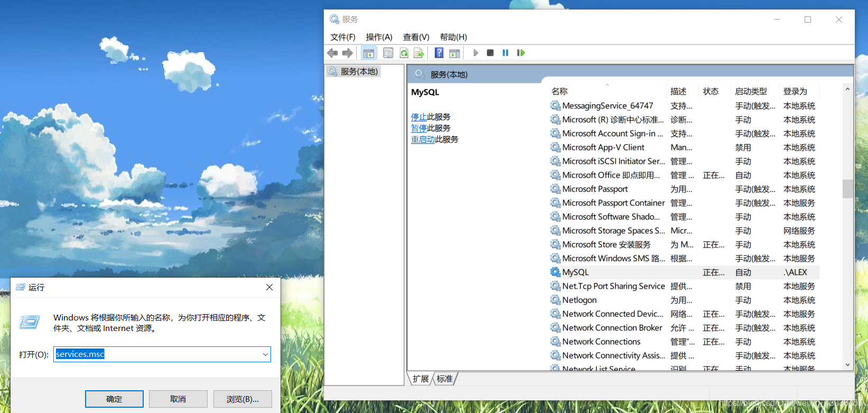Image resolution: width=868 pixels, height=413 pixels.
Task: Select Microsoft (R) 诊断中心标准... row
Action: [684, 120]
